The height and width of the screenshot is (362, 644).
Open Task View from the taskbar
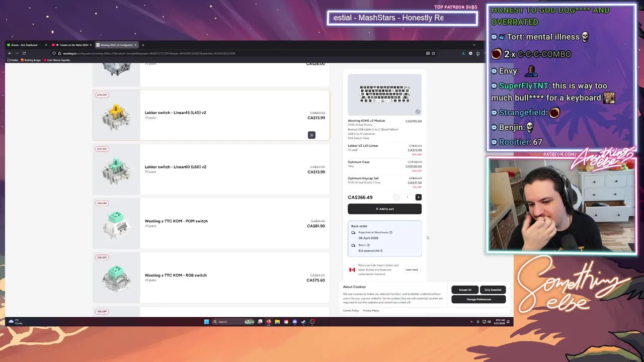pos(260,322)
